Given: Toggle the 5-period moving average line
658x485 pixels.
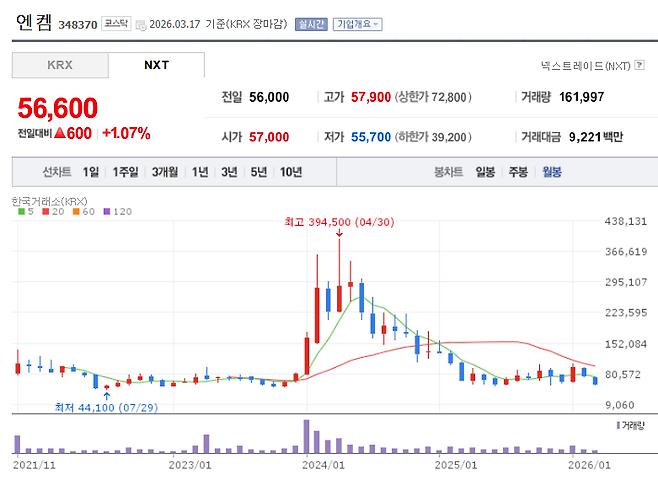Looking at the screenshot, I should click(24, 212).
